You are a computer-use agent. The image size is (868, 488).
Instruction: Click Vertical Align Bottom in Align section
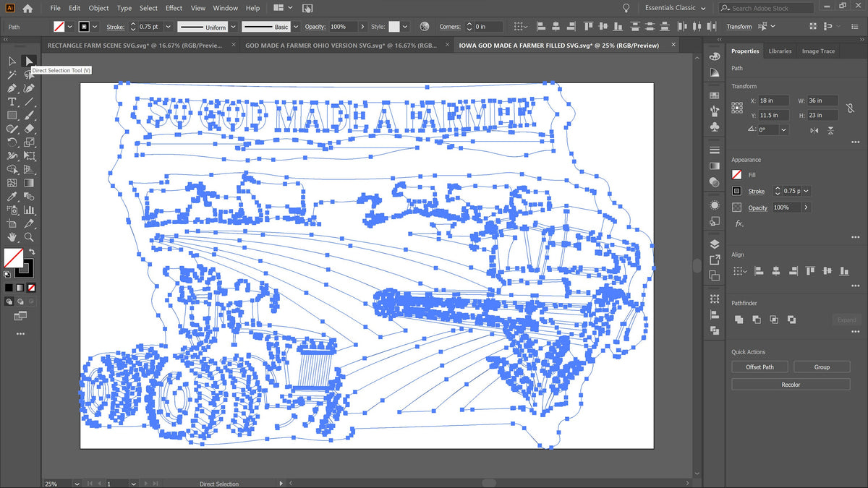[x=843, y=271]
